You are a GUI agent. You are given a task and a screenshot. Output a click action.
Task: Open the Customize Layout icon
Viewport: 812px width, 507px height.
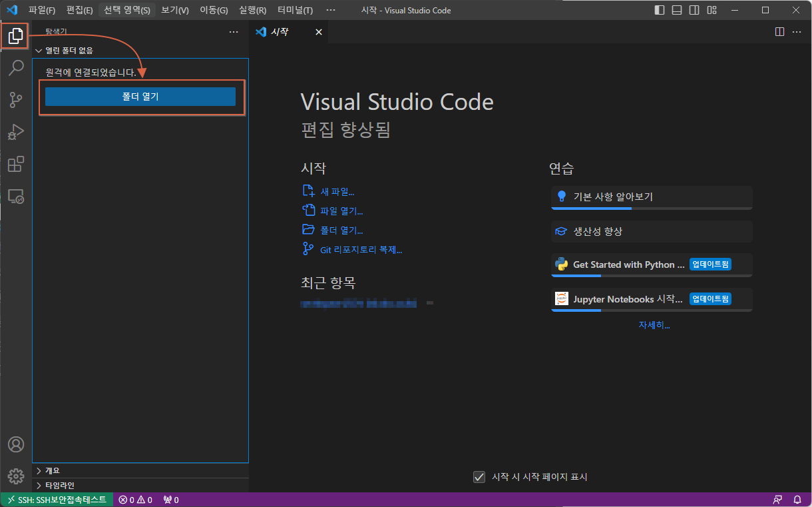coord(711,10)
